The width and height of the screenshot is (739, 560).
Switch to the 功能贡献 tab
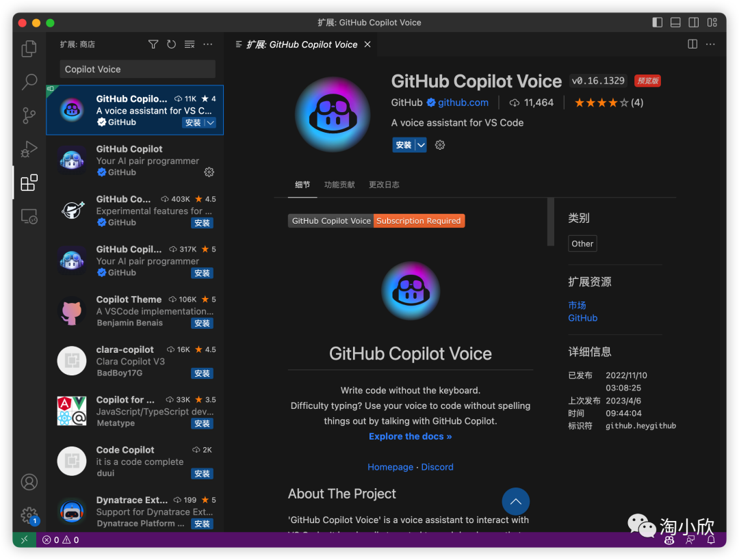pos(339,184)
